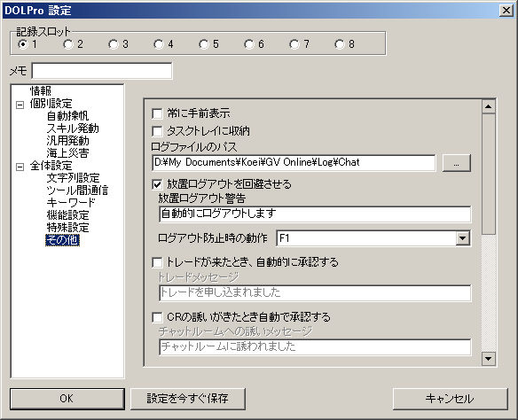
Task: Open キーワード settings in the tree
Action: [71, 203]
